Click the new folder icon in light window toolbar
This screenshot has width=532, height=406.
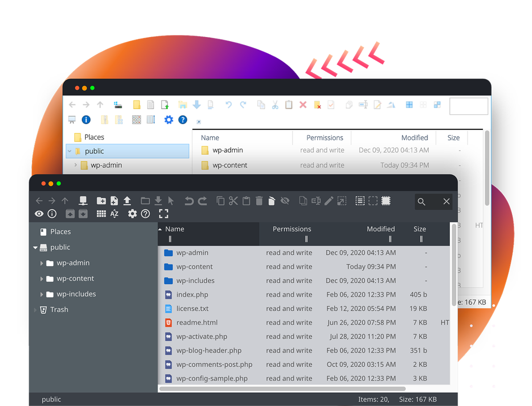click(x=137, y=105)
